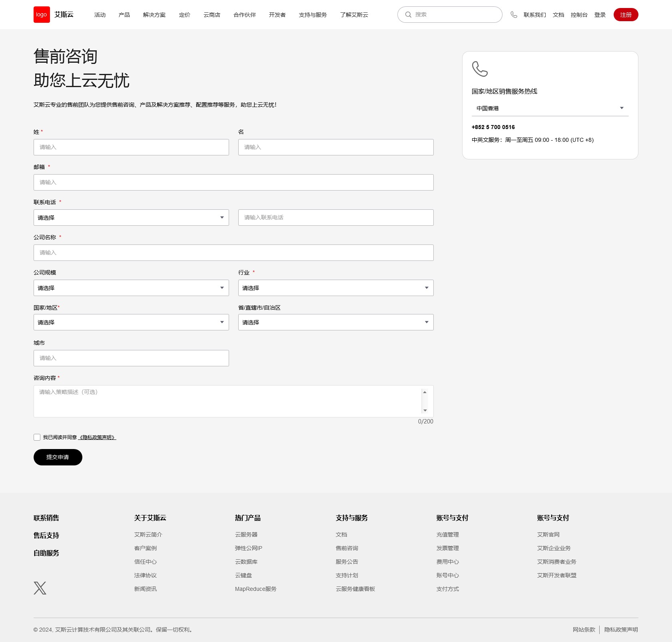The image size is (672, 642).
Task: Open 发票管理 footer link
Action: click(x=448, y=548)
